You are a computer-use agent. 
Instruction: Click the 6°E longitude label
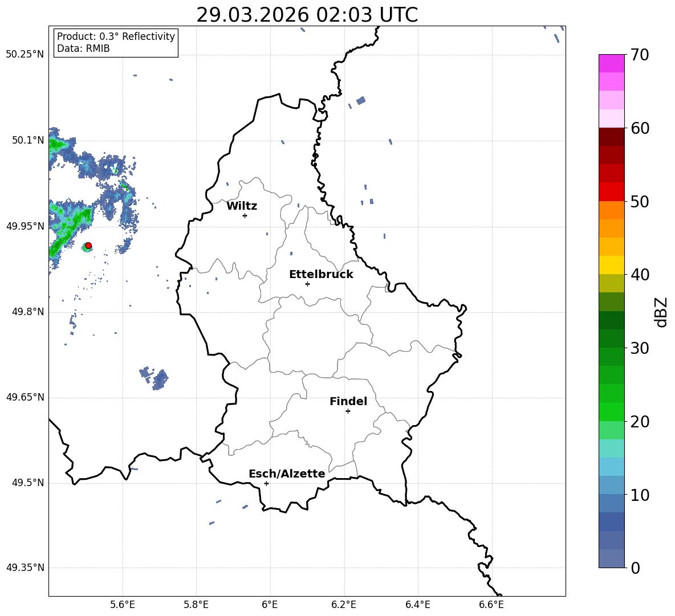tap(270, 605)
